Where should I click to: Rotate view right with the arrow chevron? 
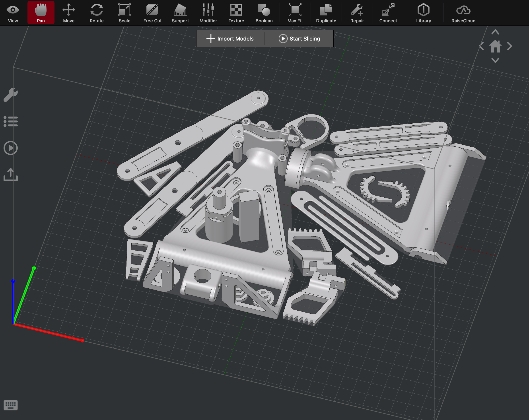509,46
